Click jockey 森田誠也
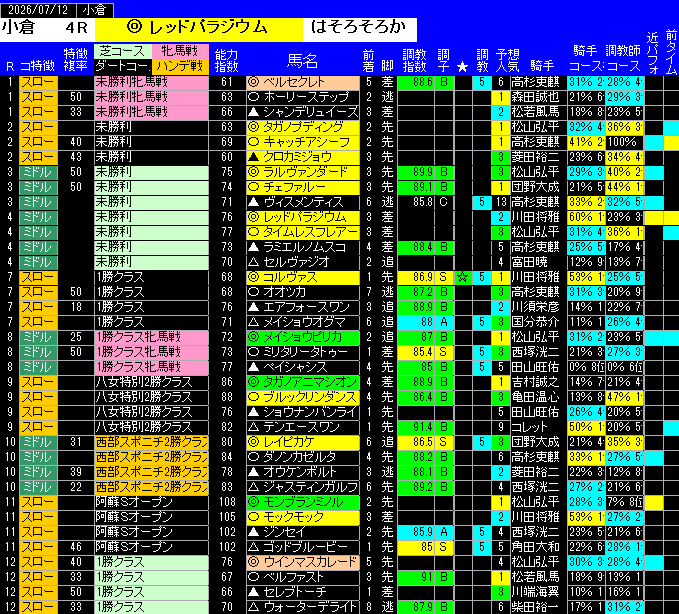 [538, 97]
